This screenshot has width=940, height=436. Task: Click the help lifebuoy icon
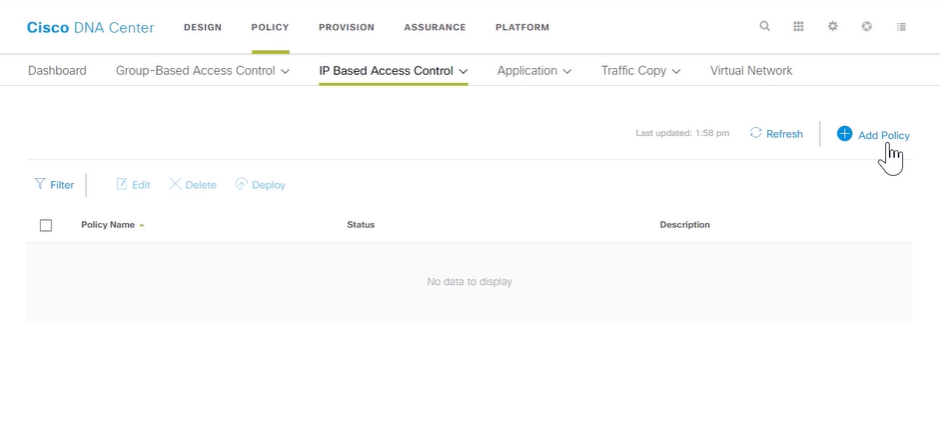point(866,26)
